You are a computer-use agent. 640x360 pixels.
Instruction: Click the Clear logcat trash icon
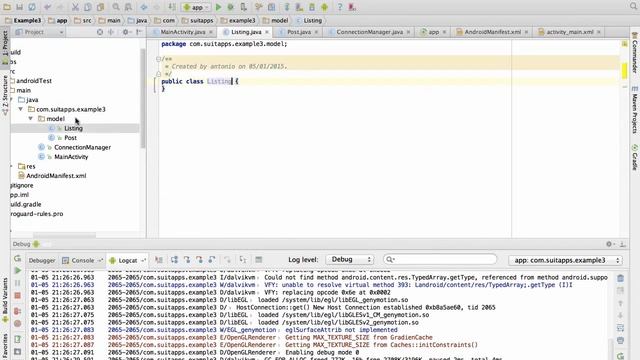[620, 278]
